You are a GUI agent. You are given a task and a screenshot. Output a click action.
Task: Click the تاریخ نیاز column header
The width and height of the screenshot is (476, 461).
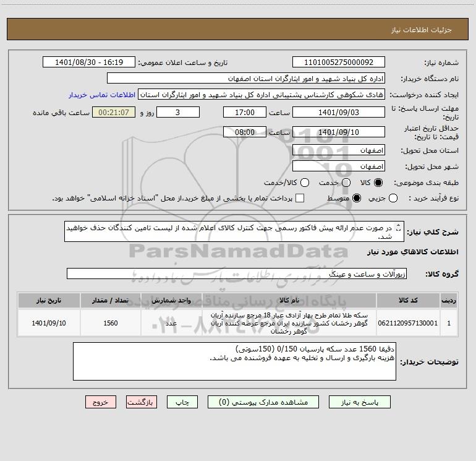(x=49, y=300)
